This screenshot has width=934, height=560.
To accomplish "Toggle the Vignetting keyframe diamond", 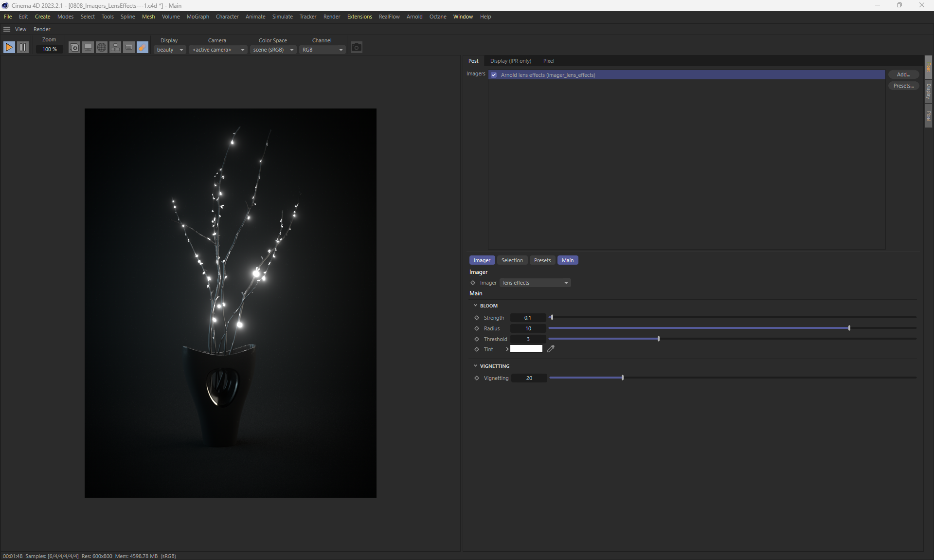I will tap(477, 378).
